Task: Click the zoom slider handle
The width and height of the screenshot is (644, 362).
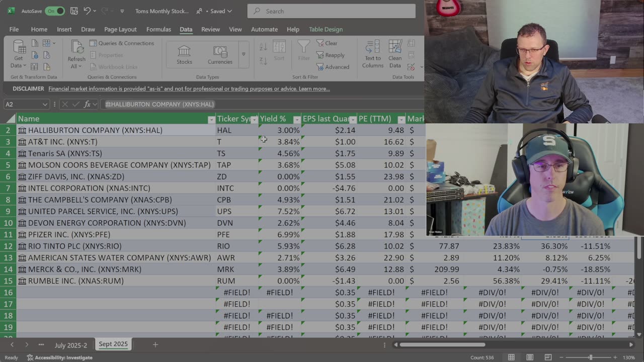Action: point(591,357)
